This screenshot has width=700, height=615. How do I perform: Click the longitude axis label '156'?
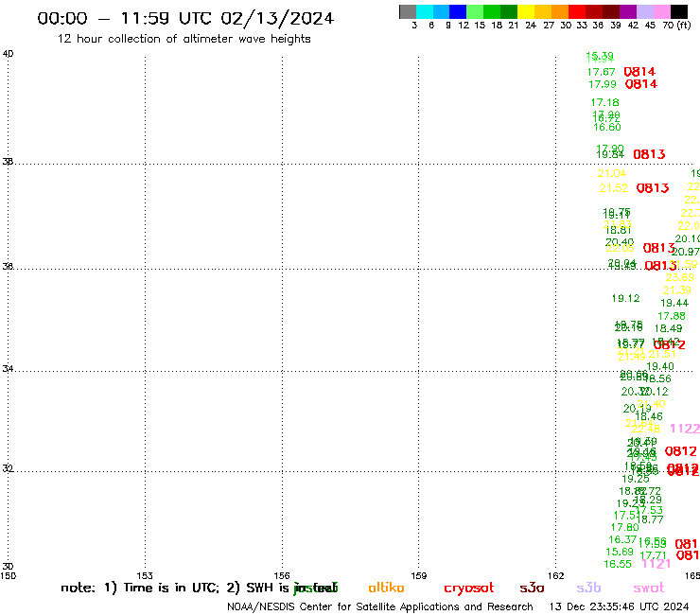pyautogui.click(x=282, y=575)
